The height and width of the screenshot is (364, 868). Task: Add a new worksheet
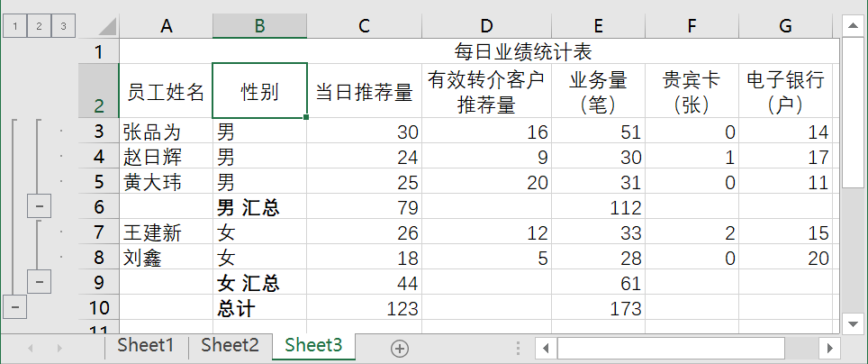(x=400, y=347)
